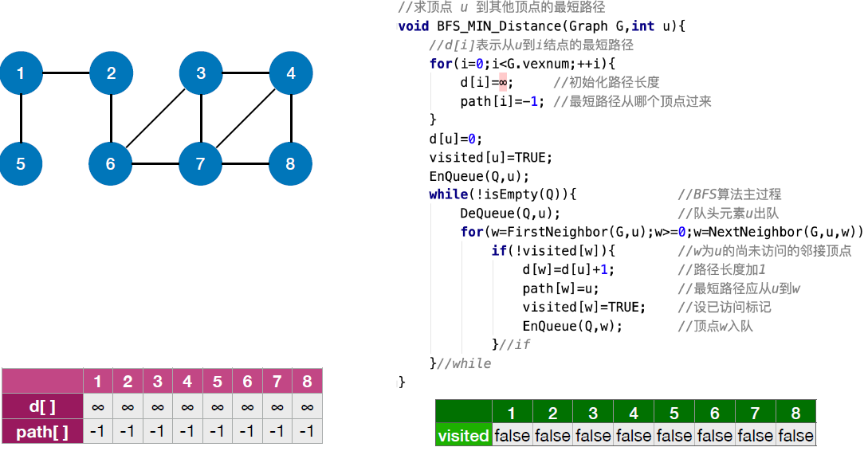The width and height of the screenshot is (868, 451).
Task: Click the false cell under visited column 6
Action: [x=715, y=435]
